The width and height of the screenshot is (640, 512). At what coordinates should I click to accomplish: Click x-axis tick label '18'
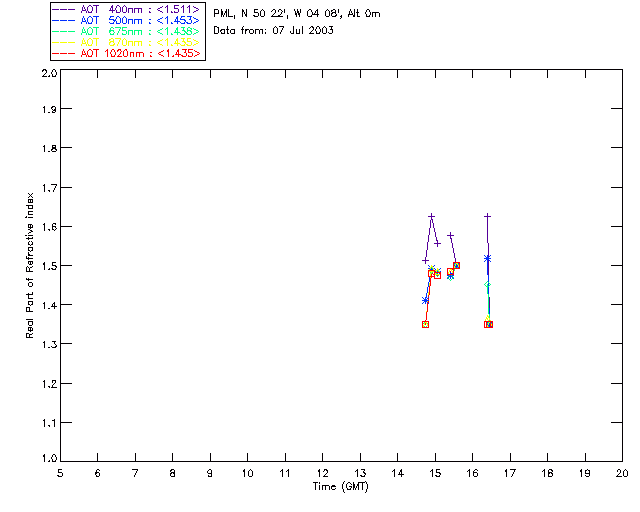[x=547, y=473]
